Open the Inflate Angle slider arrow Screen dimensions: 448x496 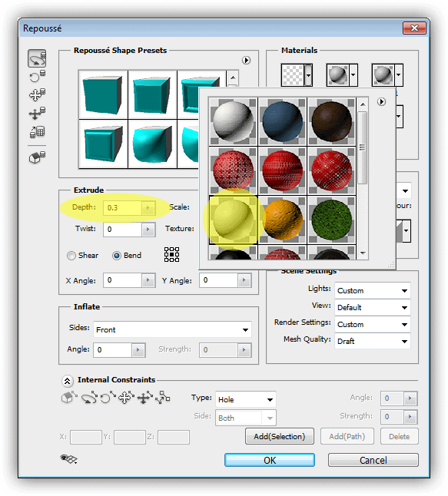tap(138, 350)
